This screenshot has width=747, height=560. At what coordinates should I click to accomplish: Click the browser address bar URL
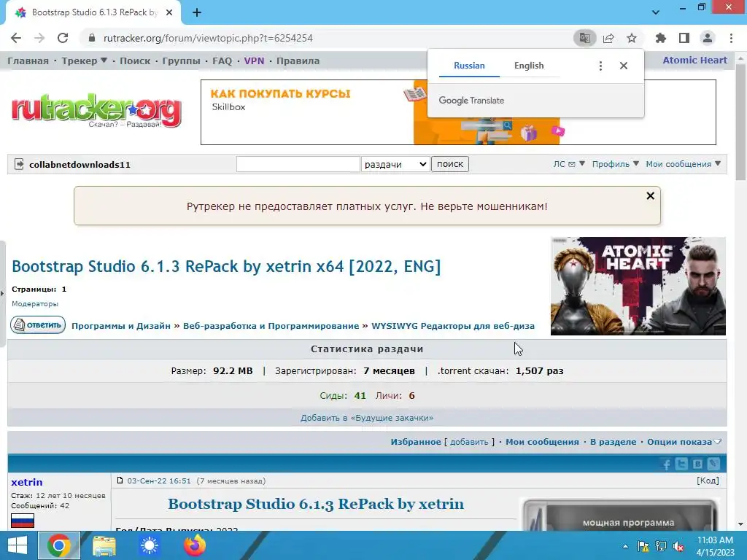[x=208, y=38]
